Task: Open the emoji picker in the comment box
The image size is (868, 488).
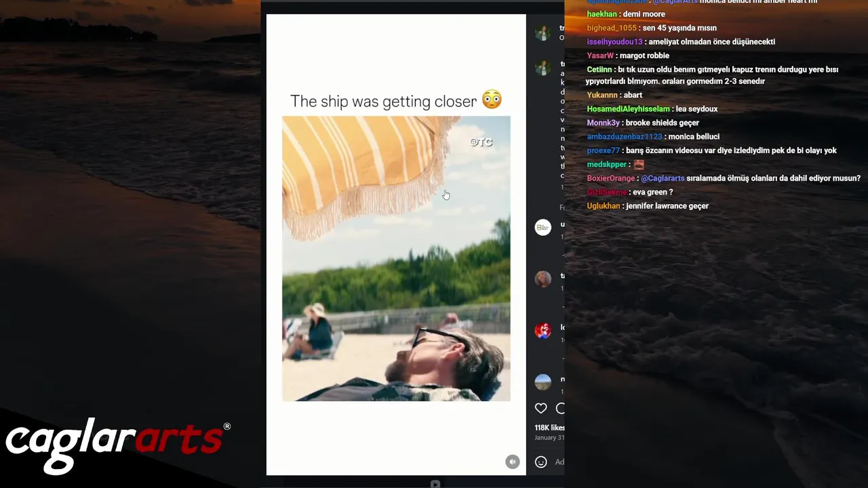Action: pyautogui.click(x=540, y=462)
